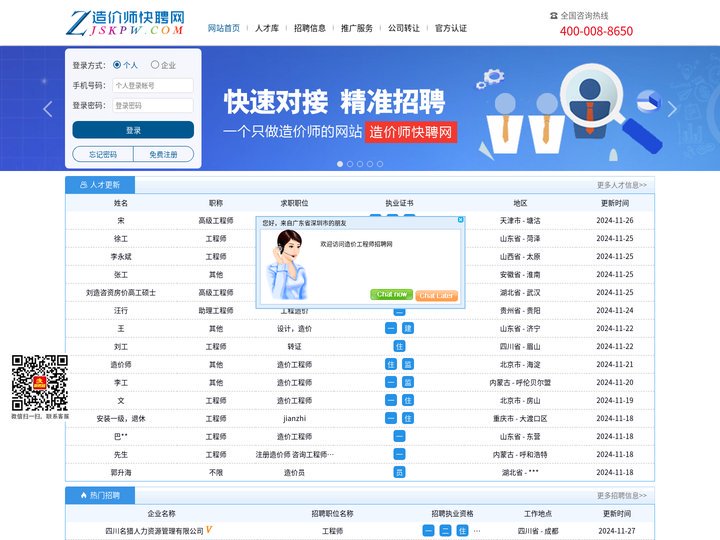
Task: Select the 企业 login type radio
Action: click(155, 65)
